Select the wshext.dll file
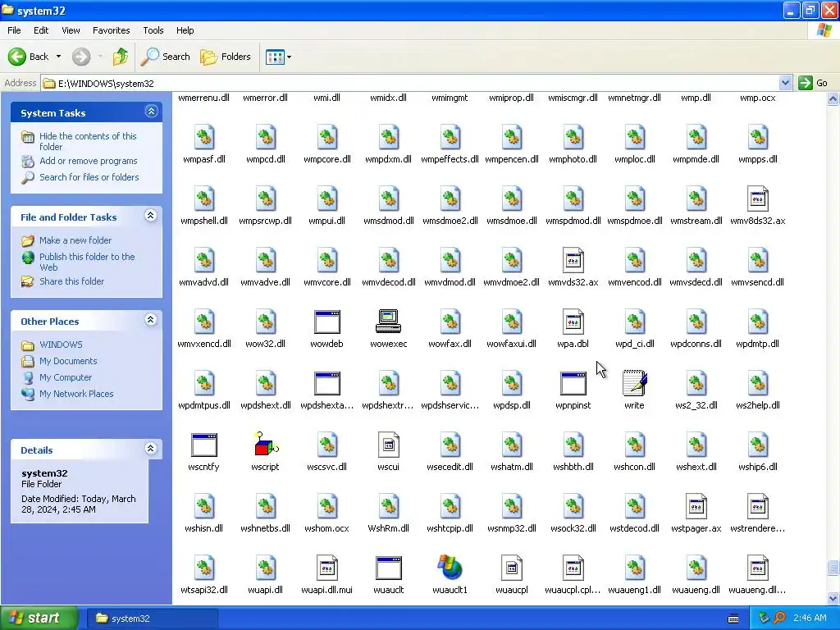This screenshot has height=630, width=840. pos(696,445)
